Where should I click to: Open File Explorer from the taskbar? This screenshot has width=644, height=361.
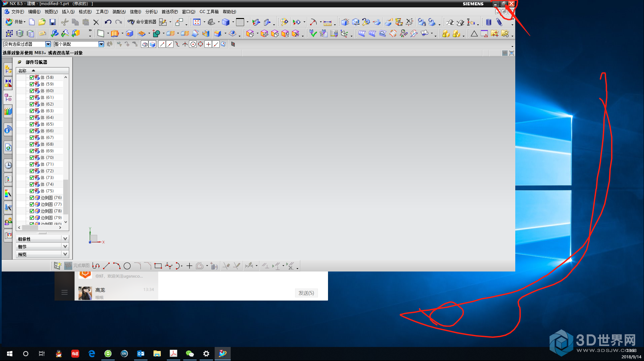(x=157, y=354)
